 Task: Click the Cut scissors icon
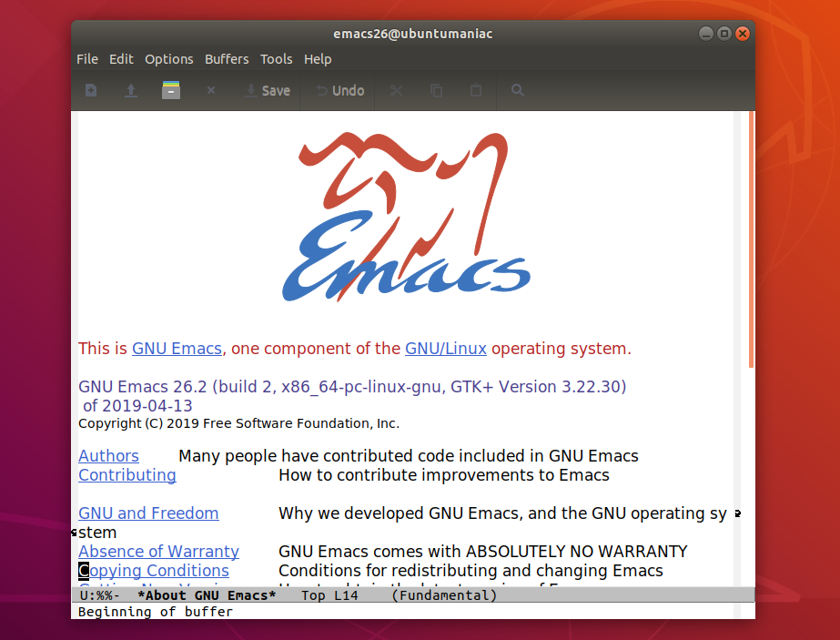point(397,91)
